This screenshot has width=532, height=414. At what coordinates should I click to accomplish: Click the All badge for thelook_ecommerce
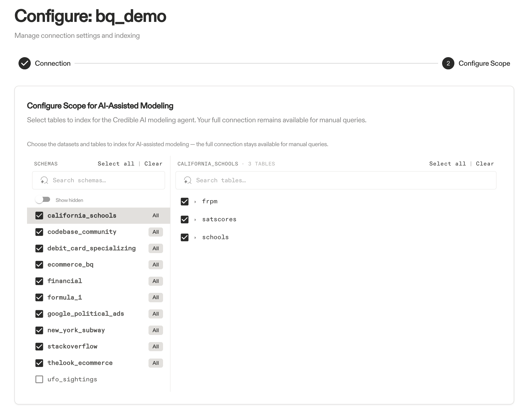tap(156, 363)
